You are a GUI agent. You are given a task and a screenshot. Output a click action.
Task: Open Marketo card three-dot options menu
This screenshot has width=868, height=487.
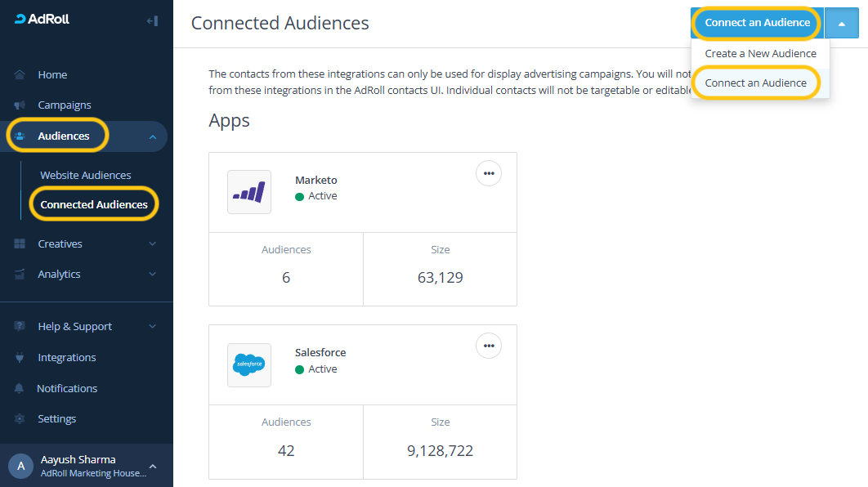[x=489, y=173]
